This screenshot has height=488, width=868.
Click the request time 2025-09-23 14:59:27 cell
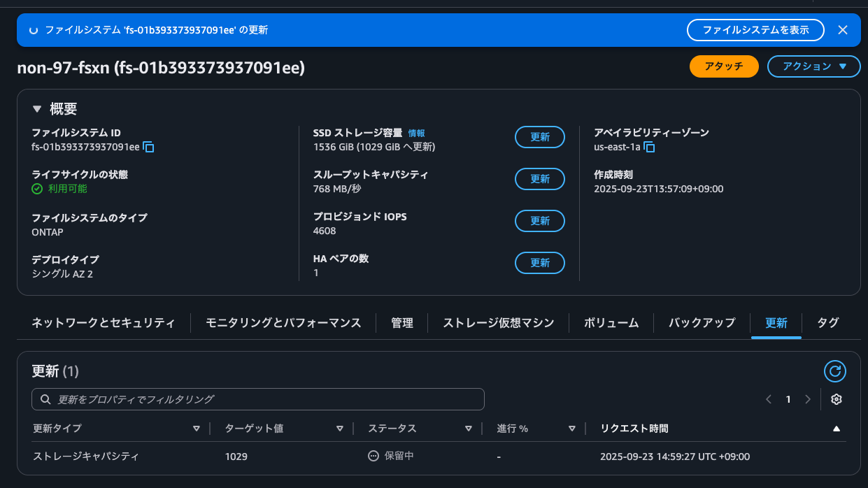click(675, 457)
